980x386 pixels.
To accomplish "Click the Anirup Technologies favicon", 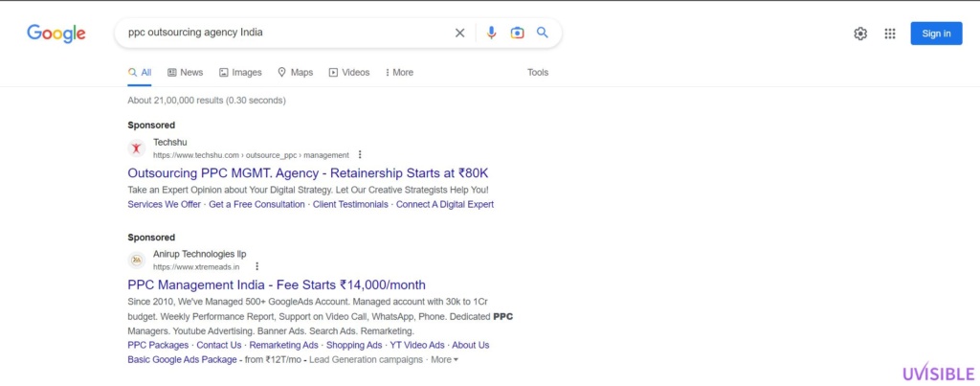I will tap(137, 261).
